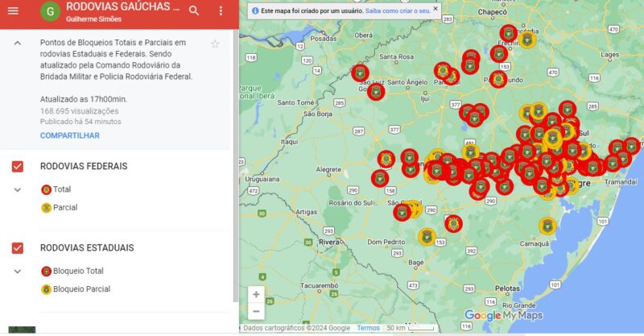Zoom in on the map

coord(256,294)
